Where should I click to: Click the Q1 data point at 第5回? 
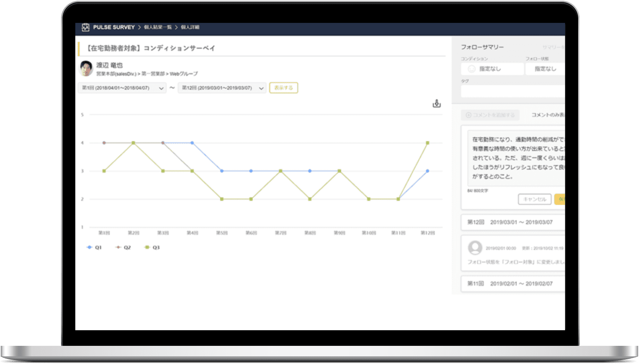click(x=222, y=171)
